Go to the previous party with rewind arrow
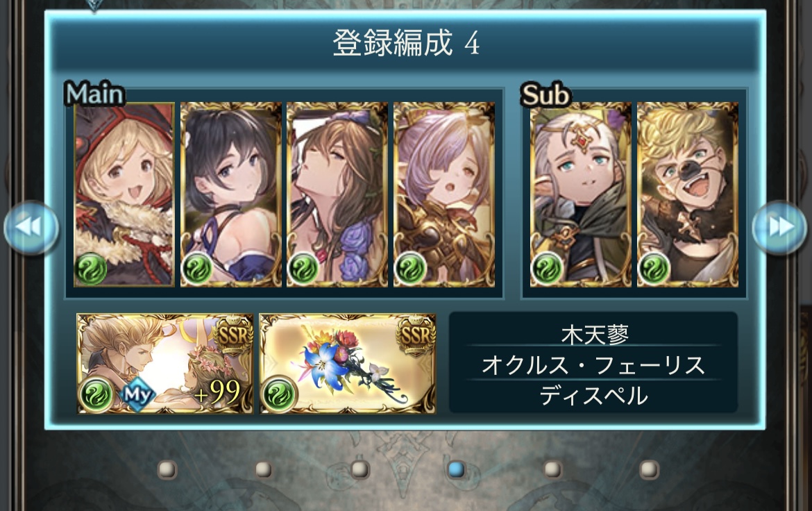This screenshot has height=511, width=812. pyautogui.click(x=31, y=228)
